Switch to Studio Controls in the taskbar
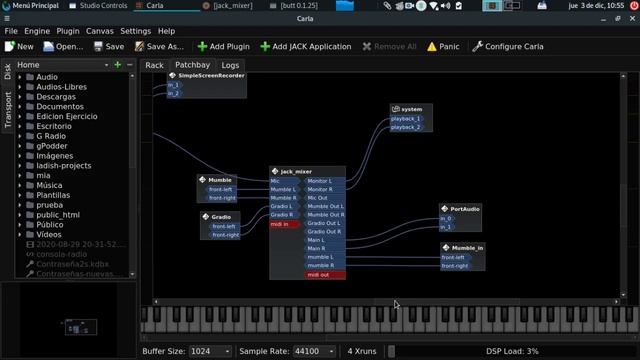The image size is (640, 360). click(98, 6)
